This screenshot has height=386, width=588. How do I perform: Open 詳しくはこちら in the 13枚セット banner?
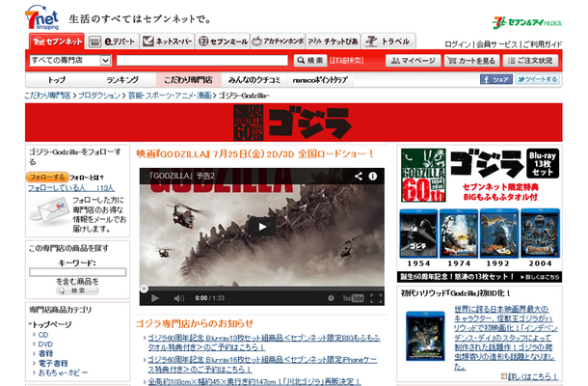coord(540,277)
